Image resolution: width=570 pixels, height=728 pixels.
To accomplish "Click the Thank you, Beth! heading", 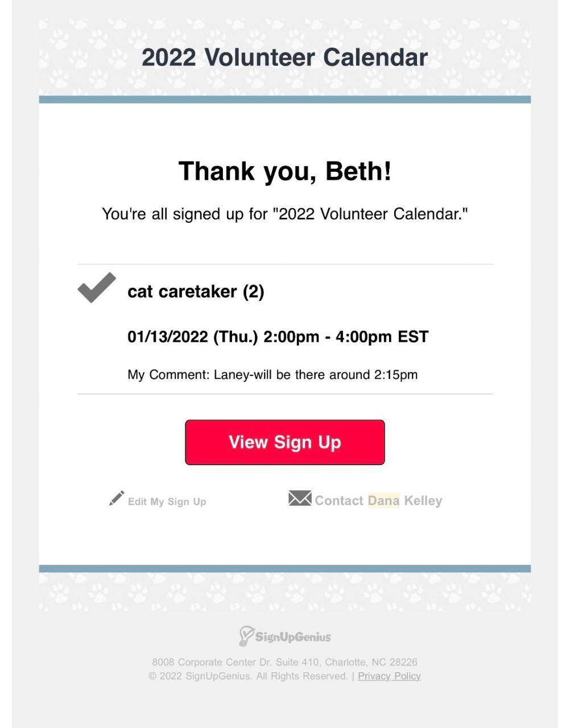I will pos(285,171).
